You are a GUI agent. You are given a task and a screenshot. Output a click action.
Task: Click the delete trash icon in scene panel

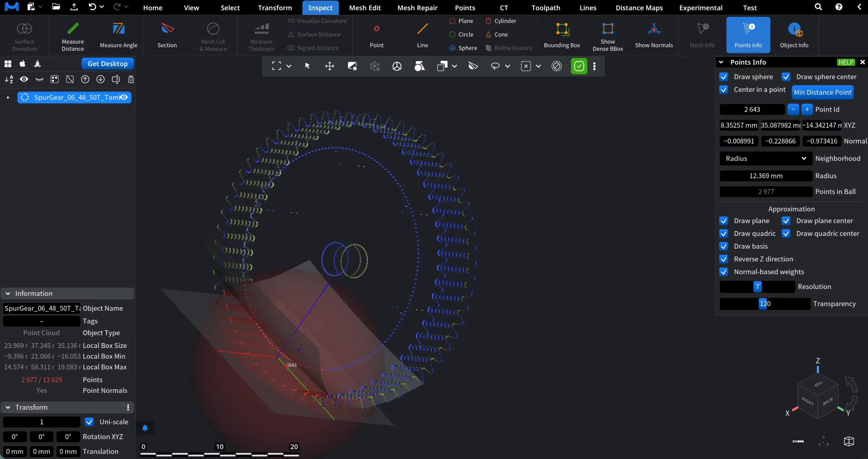(131, 79)
